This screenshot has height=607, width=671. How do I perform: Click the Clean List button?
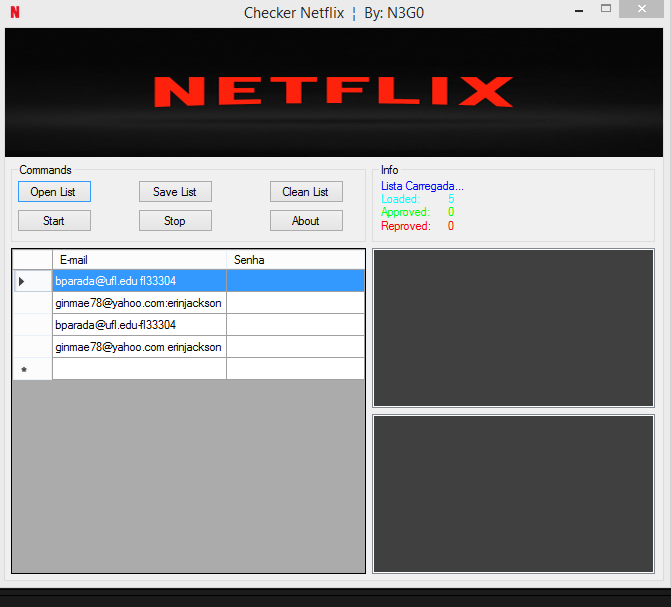(x=306, y=191)
